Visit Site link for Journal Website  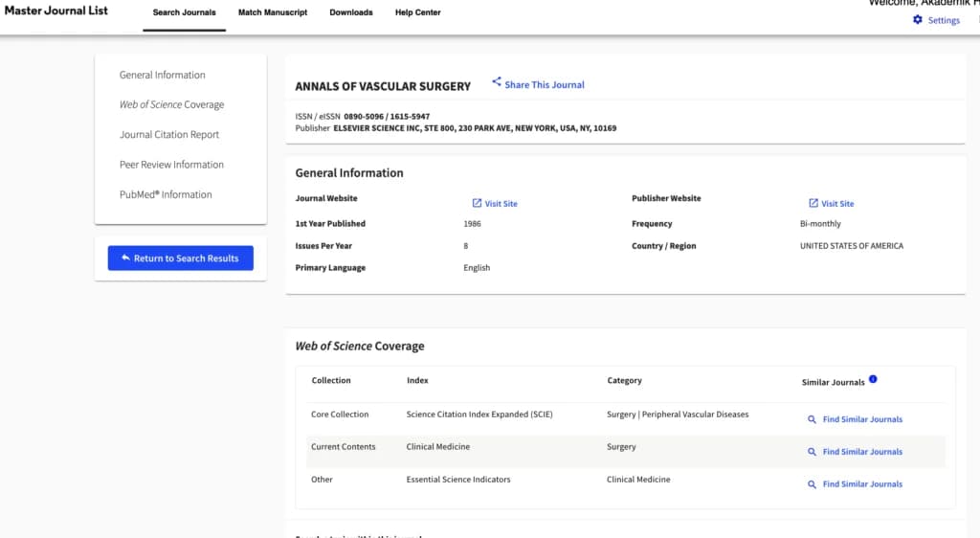pyautogui.click(x=501, y=204)
